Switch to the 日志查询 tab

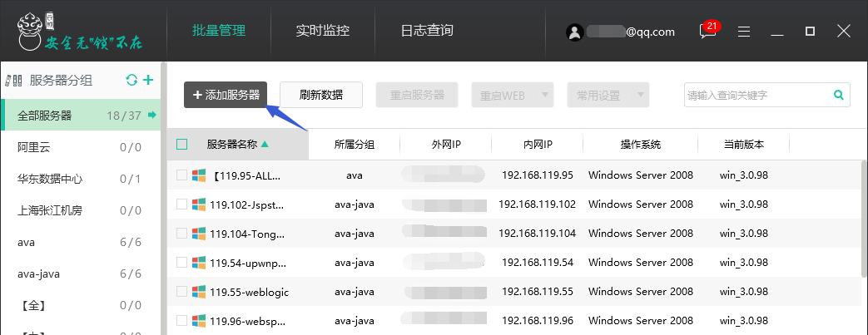point(427,31)
